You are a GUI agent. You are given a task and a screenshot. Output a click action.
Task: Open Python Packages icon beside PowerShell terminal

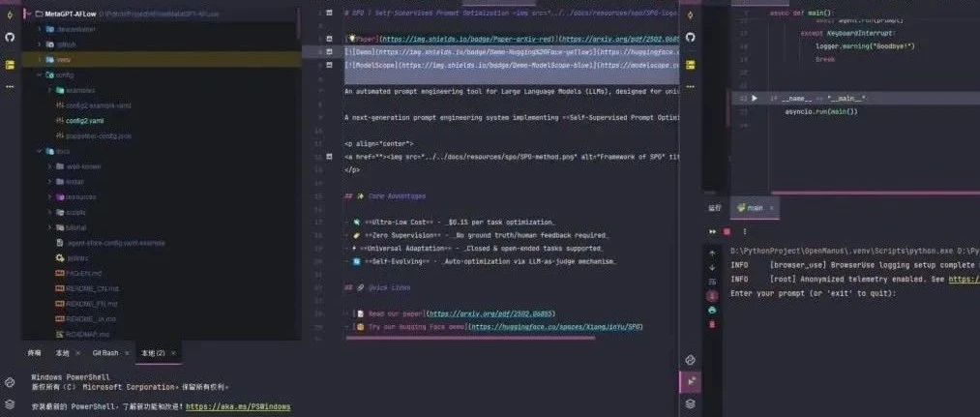pyautogui.click(x=10, y=382)
